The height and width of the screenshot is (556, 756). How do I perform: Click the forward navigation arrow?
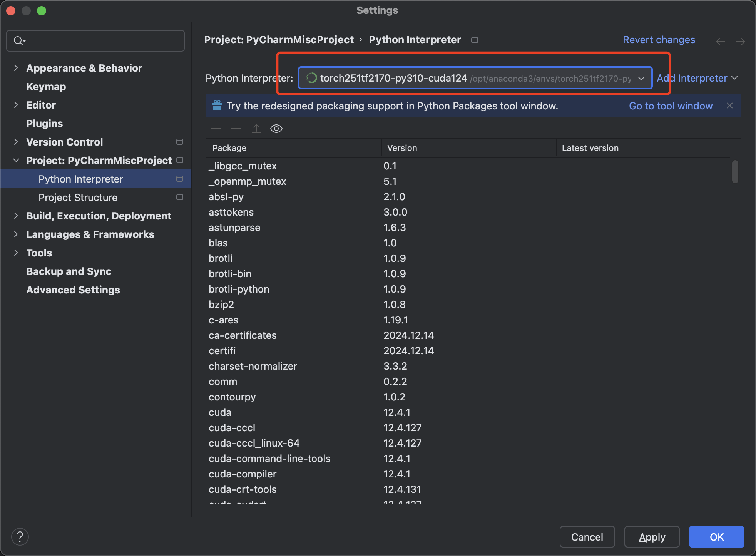[x=741, y=41]
